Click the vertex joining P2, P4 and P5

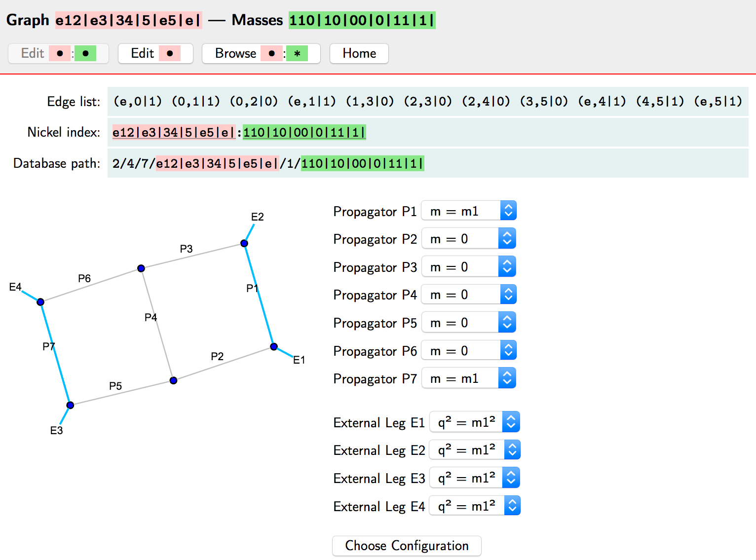pyautogui.click(x=173, y=380)
